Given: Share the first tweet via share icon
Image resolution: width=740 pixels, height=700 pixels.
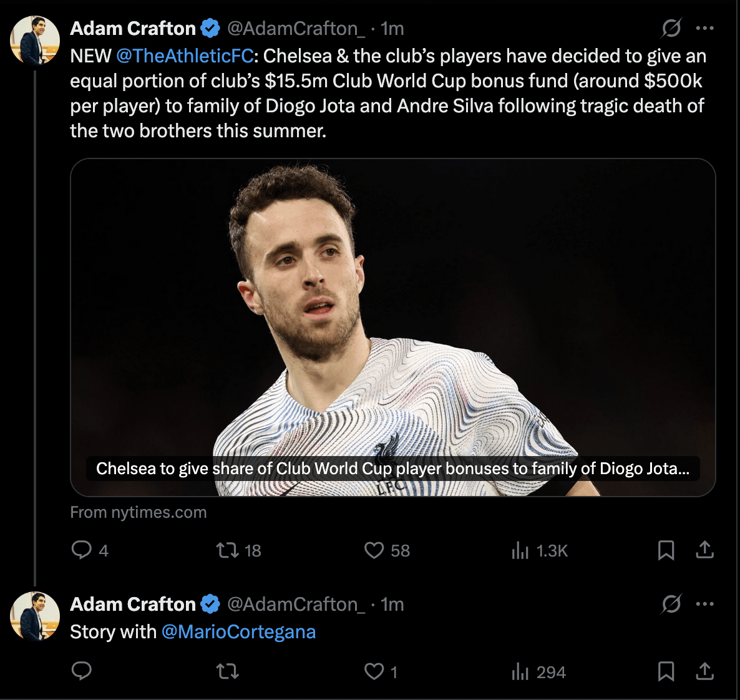Looking at the screenshot, I should [x=704, y=550].
